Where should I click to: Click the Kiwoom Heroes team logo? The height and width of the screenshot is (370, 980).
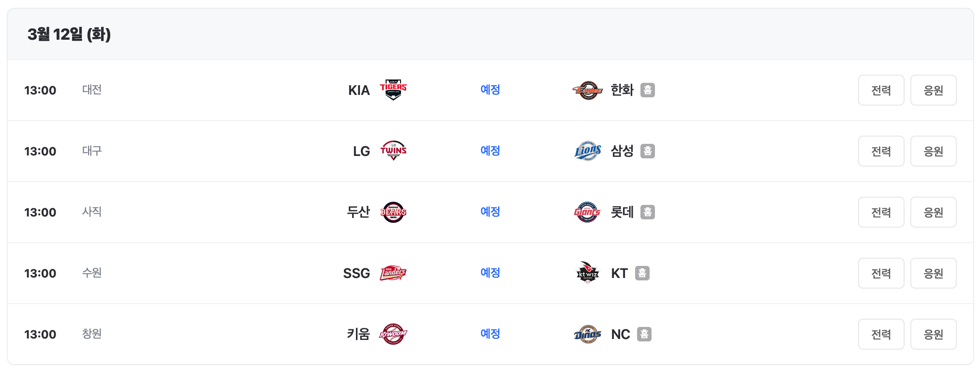(393, 334)
